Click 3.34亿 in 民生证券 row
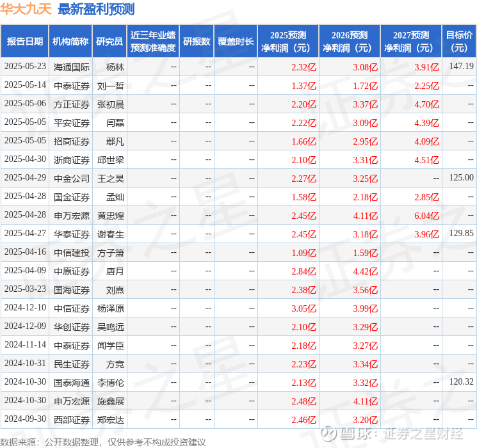The image size is (477, 448). click(365, 364)
